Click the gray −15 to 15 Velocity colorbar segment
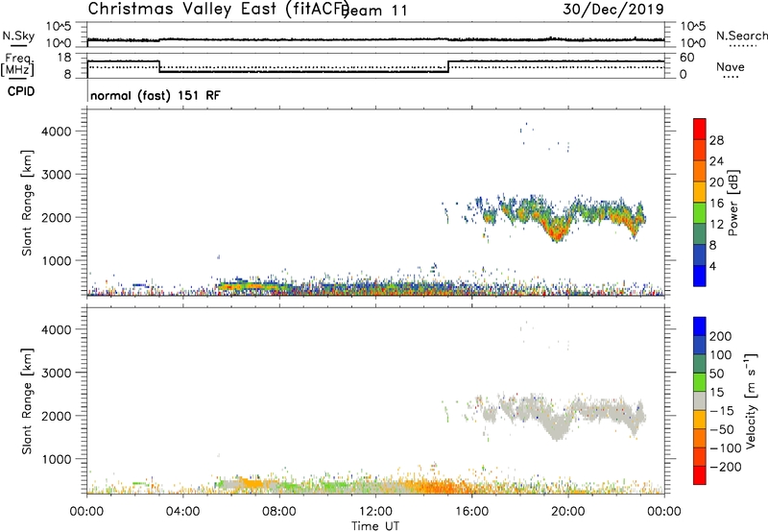Screen dimensions: 768x532 (700, 400)
